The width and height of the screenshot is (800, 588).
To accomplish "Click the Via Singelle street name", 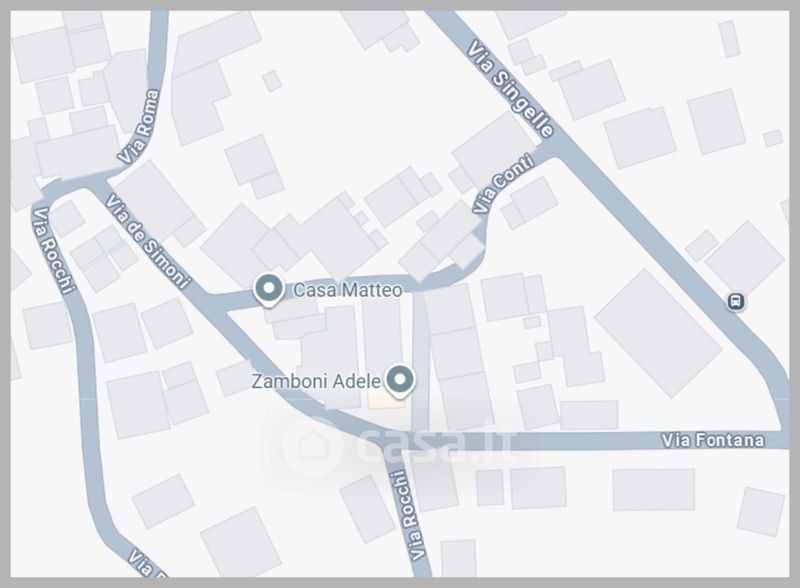I will pyautogui.click(x=511, y=89).
